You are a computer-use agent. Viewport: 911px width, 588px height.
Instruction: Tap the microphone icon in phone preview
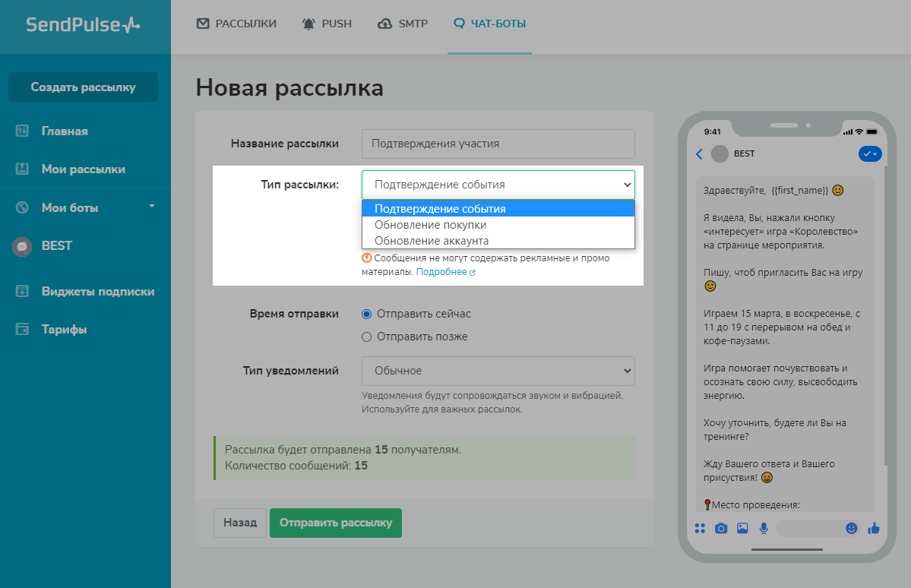[763, 528]
